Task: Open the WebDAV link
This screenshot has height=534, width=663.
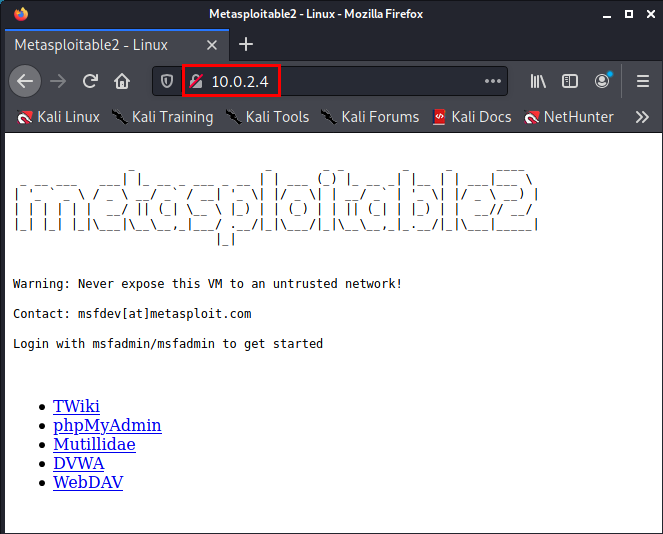Action: tap(88, 482)
